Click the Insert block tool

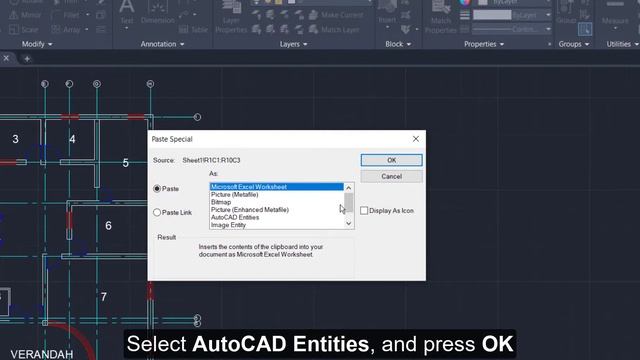pyautogui.click(x=387, y=12)
